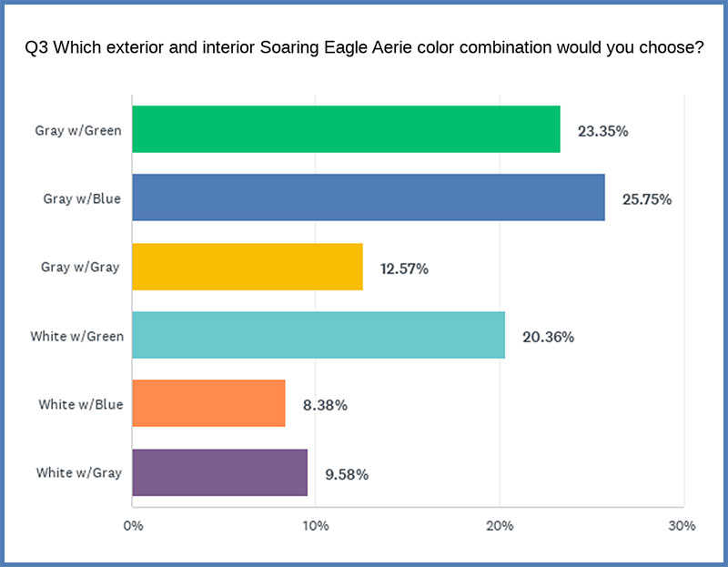Click the Gray w/Blue axis label

coord(82,198)
